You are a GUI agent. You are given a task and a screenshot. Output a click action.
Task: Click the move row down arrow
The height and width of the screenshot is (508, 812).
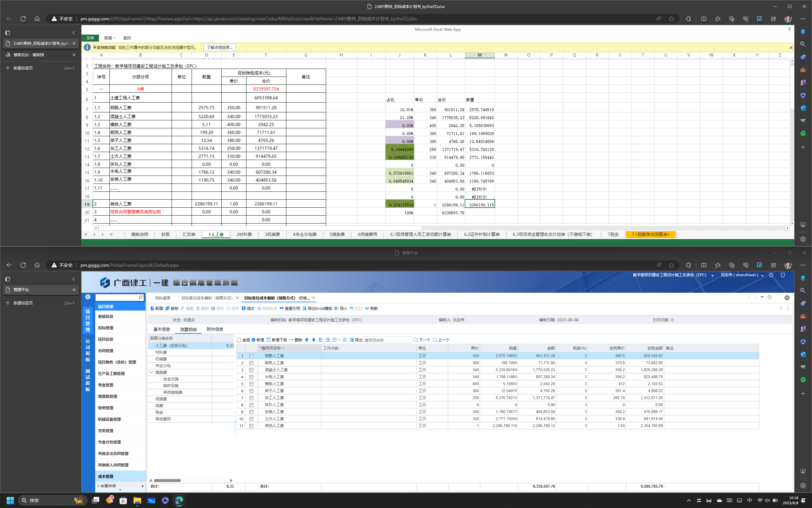[313, 340]
